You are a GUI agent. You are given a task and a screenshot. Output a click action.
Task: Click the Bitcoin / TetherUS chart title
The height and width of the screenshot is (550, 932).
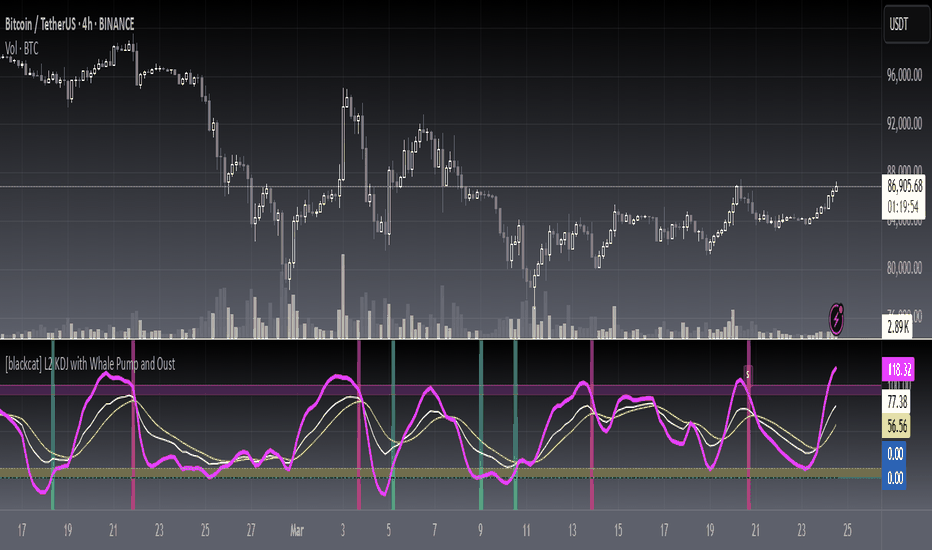[70, 24]
